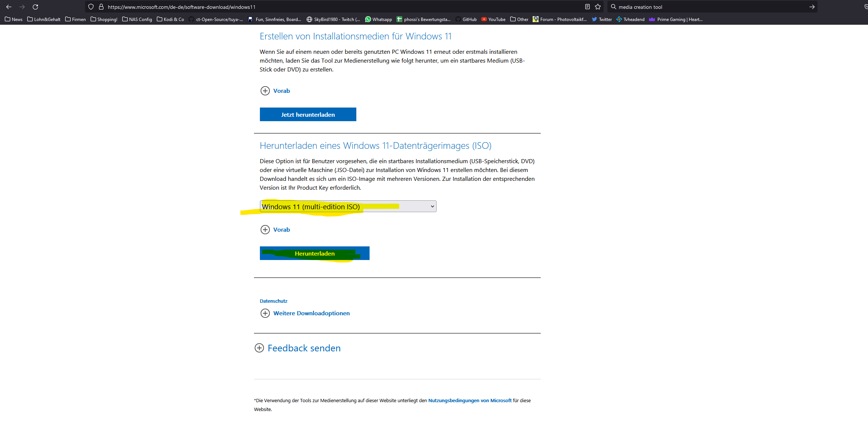Screen dimensions: 868x446
Task: Click the Herunterladen button
Action: click(315, 253)
